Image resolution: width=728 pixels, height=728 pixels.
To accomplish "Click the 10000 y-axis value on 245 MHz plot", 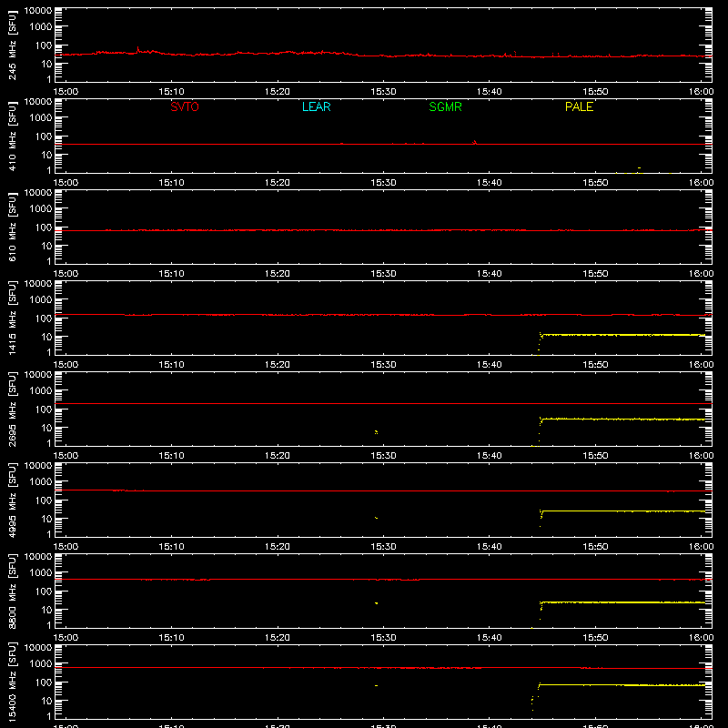I will (38, 11).
